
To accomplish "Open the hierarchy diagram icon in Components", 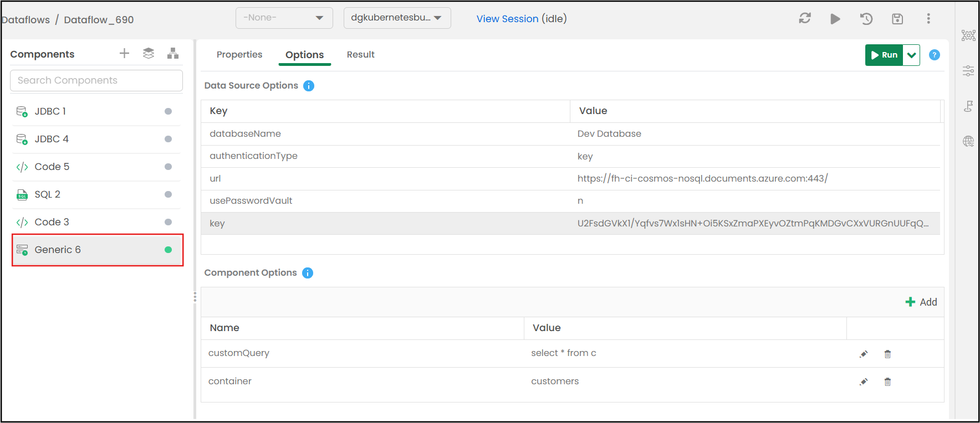I will coord(173,53).
